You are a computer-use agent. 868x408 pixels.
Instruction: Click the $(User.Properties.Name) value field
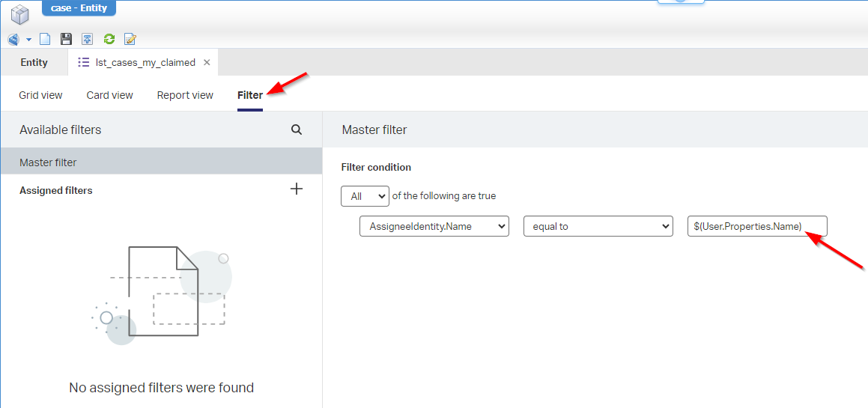tap(756, 226)
